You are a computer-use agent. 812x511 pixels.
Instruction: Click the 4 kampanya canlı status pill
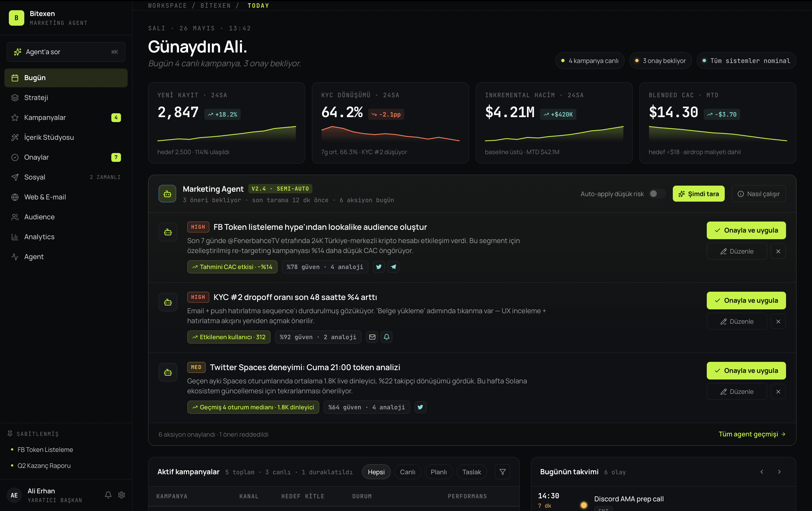click(x=590, y=61)
